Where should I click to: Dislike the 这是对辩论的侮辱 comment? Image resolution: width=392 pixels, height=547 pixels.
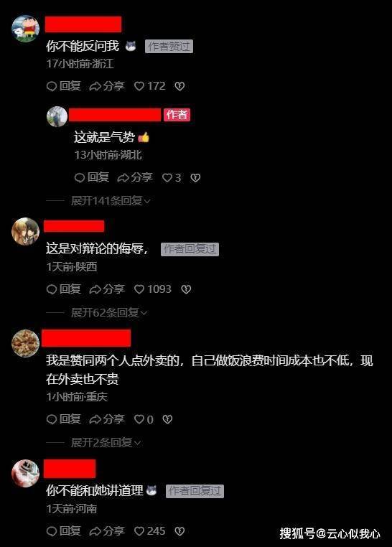pyautogui.click(x=186, y=289)
